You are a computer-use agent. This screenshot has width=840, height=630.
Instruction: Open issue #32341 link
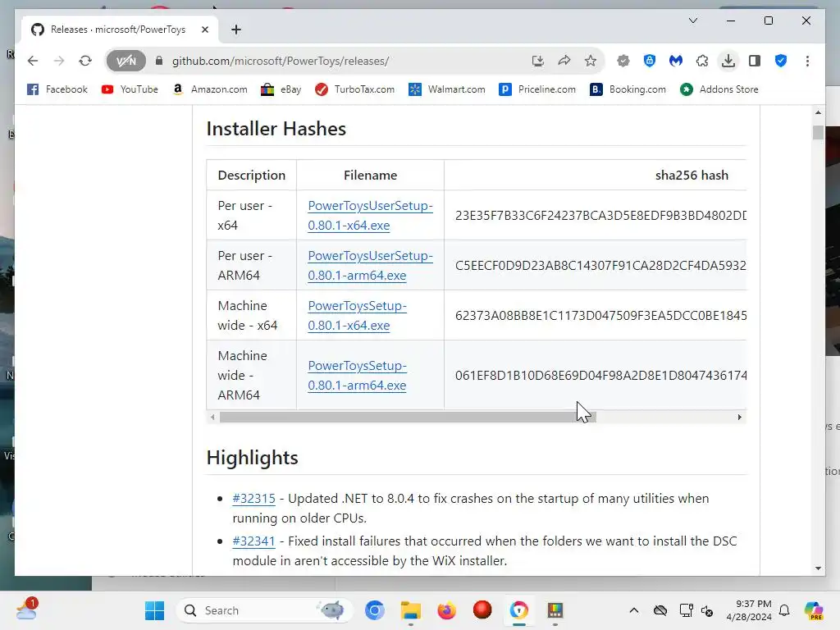pos(254,541)
